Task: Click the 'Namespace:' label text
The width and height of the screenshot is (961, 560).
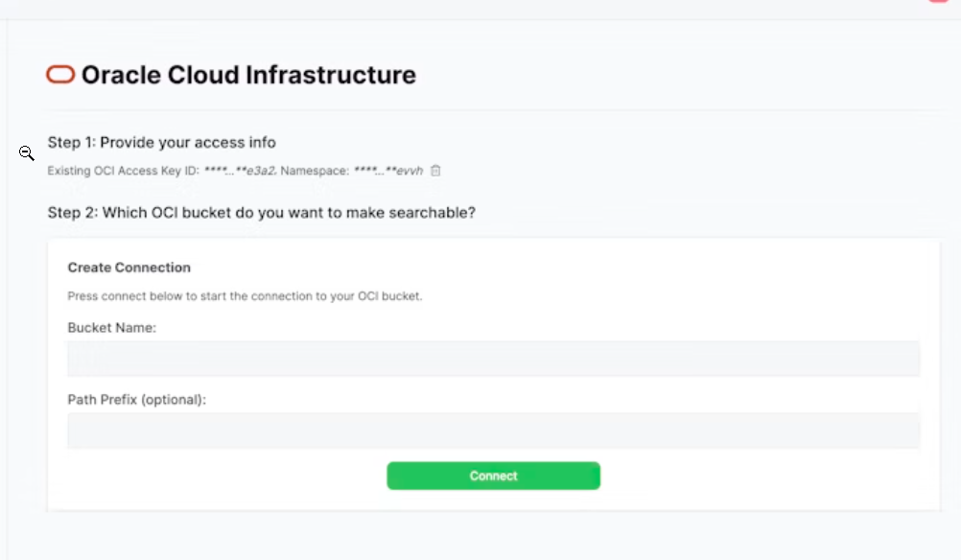Action: click(315, 171)
